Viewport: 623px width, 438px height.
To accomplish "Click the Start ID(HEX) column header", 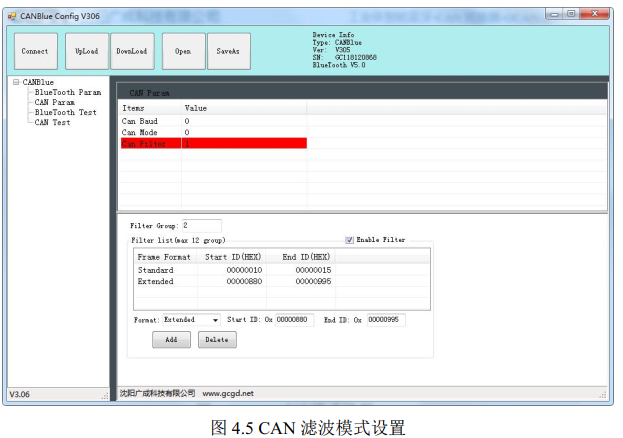I will point(232,257).
